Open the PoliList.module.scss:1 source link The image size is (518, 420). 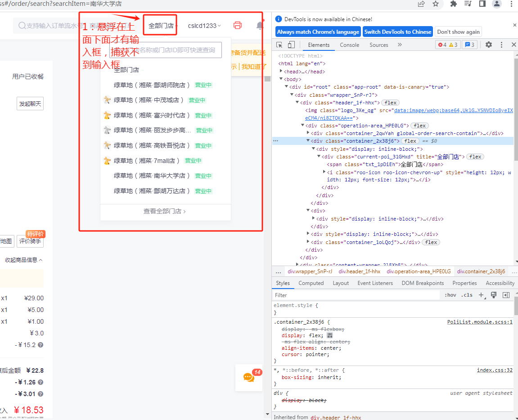click(479, 322)
